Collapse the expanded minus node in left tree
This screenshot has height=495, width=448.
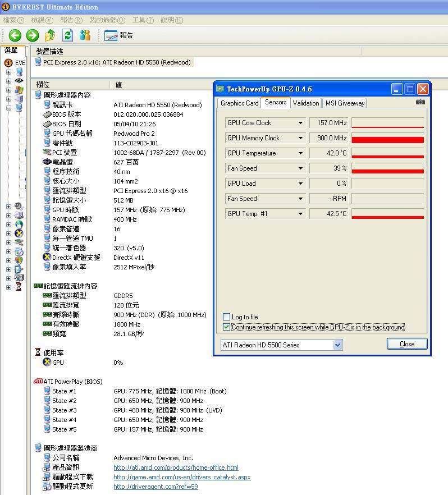tap(8, 108)
